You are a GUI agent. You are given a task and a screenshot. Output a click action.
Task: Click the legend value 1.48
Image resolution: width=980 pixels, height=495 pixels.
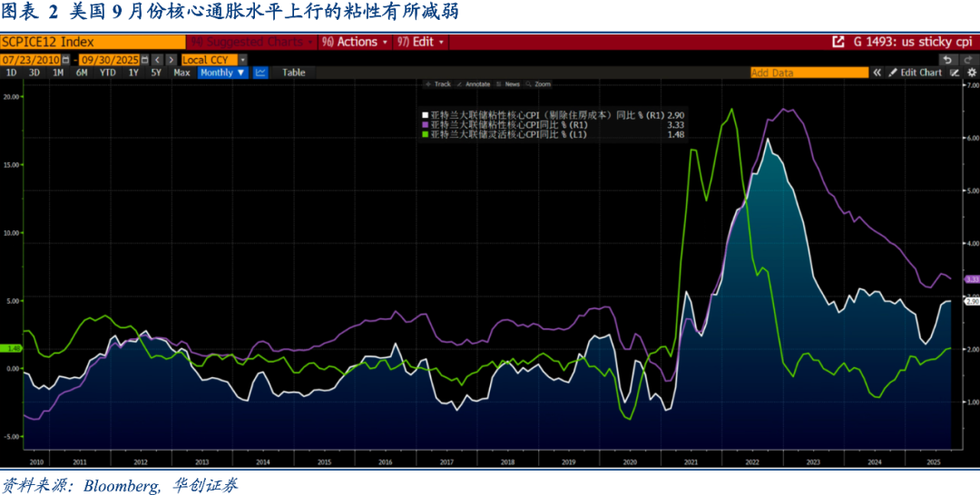pyautogui.click(x=676, y=134)
